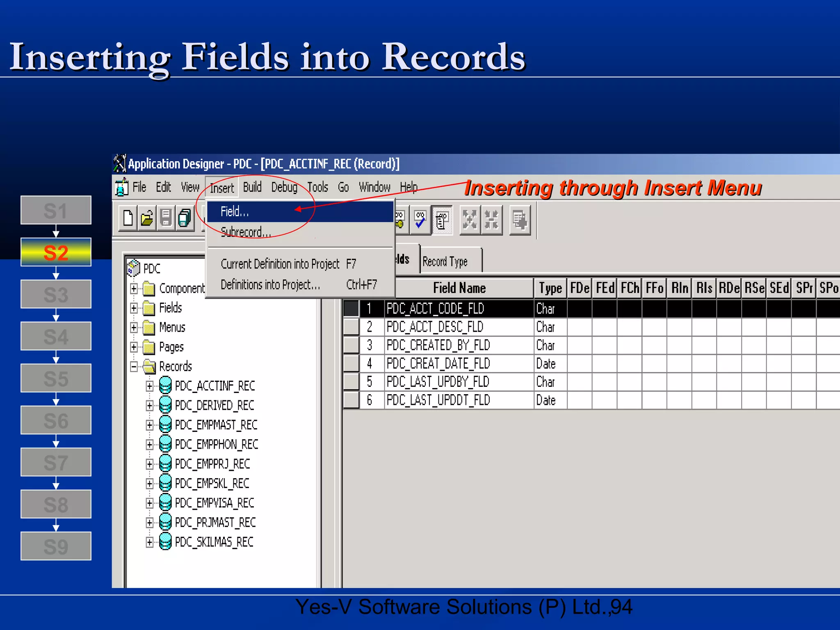Click the Type column header
The image size is (840, 630).
[550, 288]
